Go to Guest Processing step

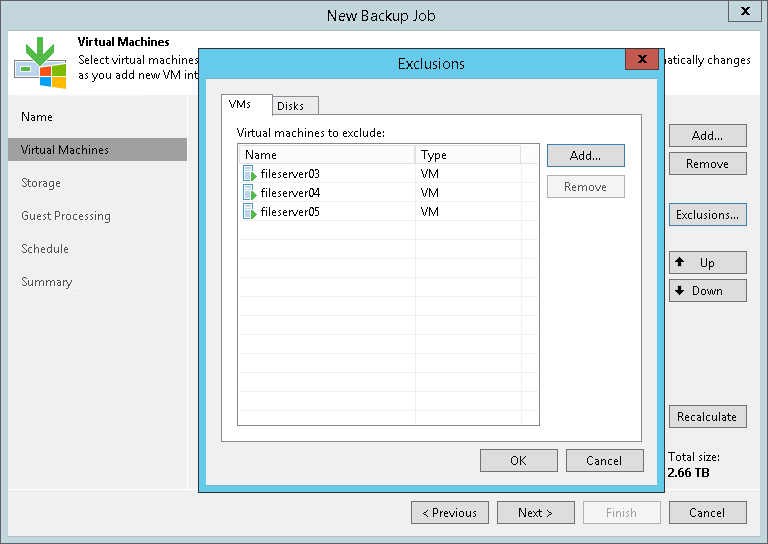(x=66, y=216)
